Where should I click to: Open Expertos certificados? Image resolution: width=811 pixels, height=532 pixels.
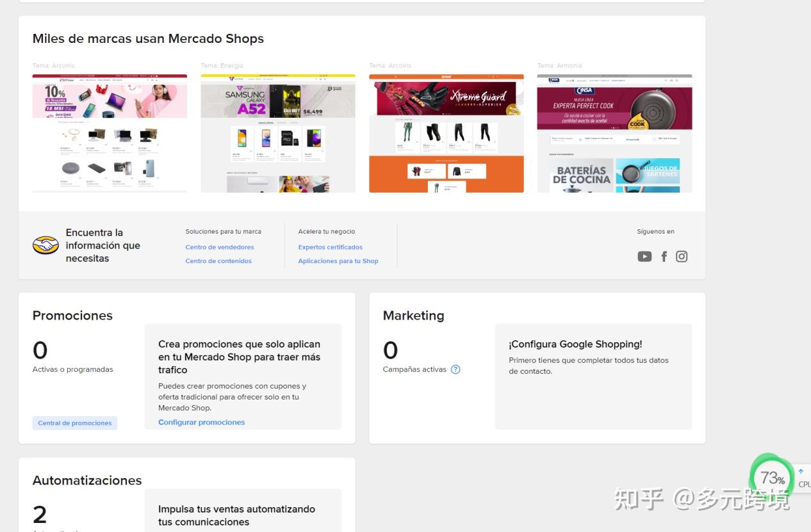coord(330,246)
